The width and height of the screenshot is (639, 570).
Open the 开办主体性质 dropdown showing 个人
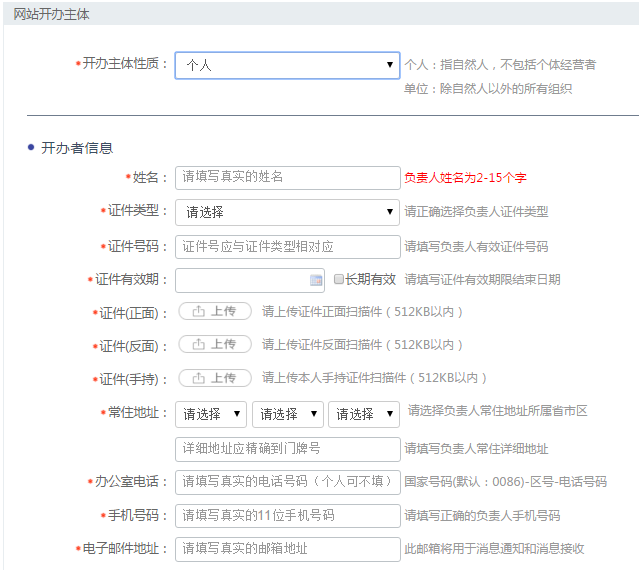coord(287,65)
